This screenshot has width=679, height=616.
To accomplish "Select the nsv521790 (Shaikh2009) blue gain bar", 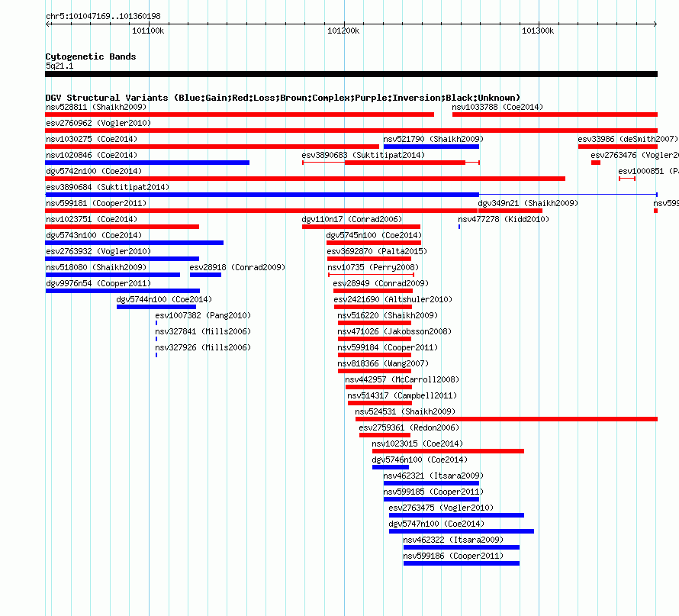I will pos(431,147).
